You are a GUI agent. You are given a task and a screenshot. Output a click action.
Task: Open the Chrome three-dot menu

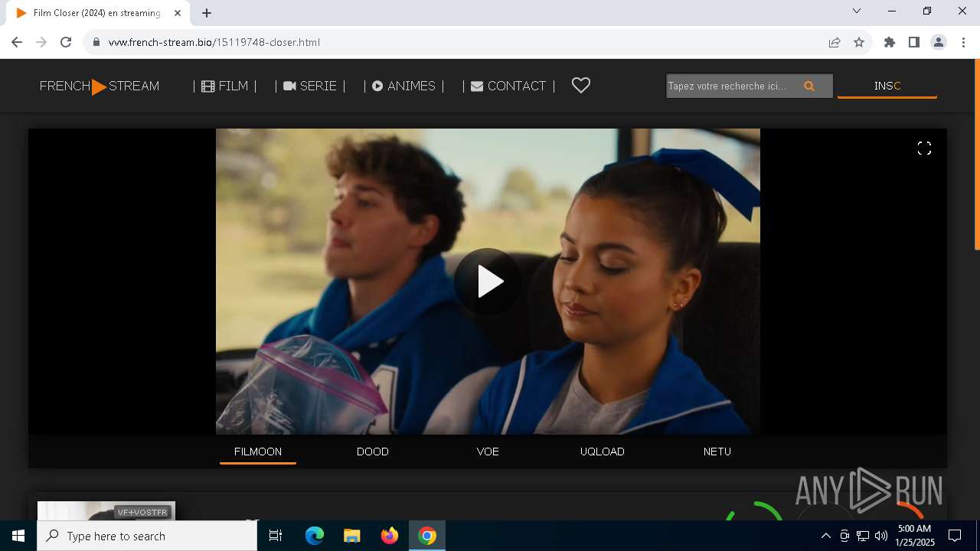[x=963, y=42]
